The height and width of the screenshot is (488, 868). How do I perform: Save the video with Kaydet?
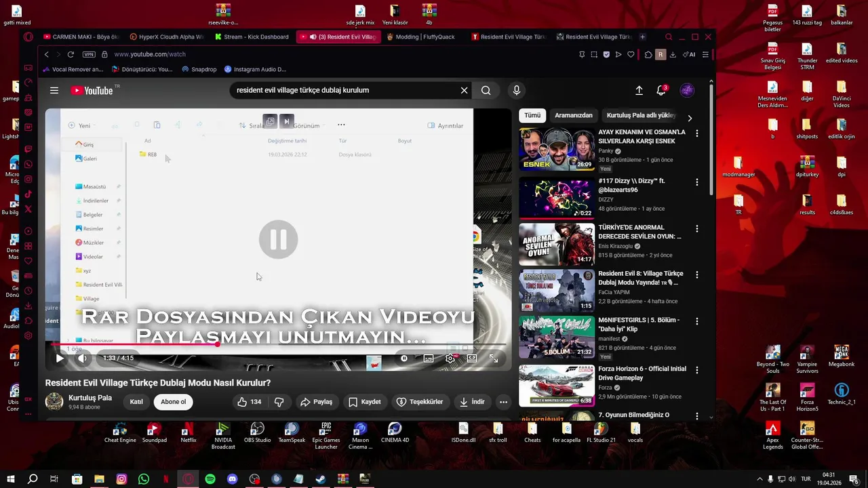[x=364, y=402]
